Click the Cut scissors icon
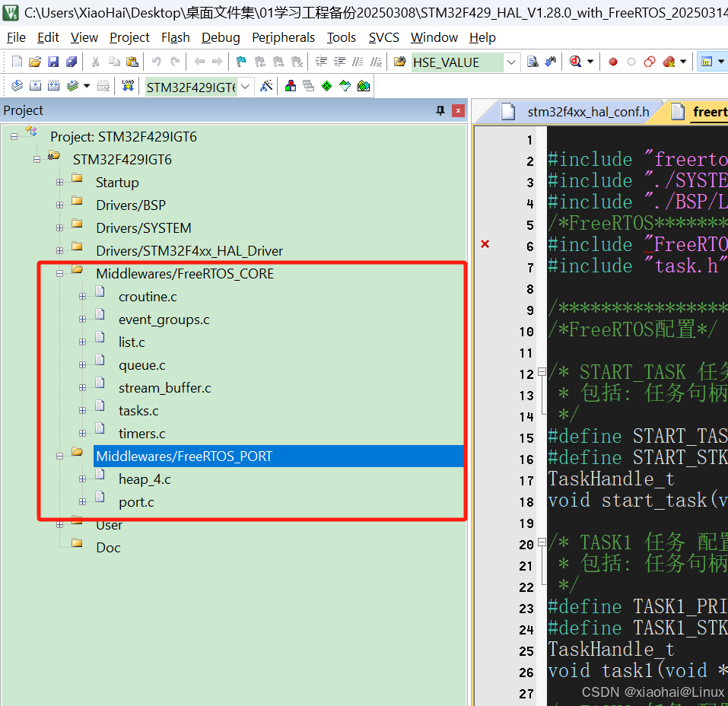Screen dimensions: 728x706 pyautogui.click(x=96, y=62)
